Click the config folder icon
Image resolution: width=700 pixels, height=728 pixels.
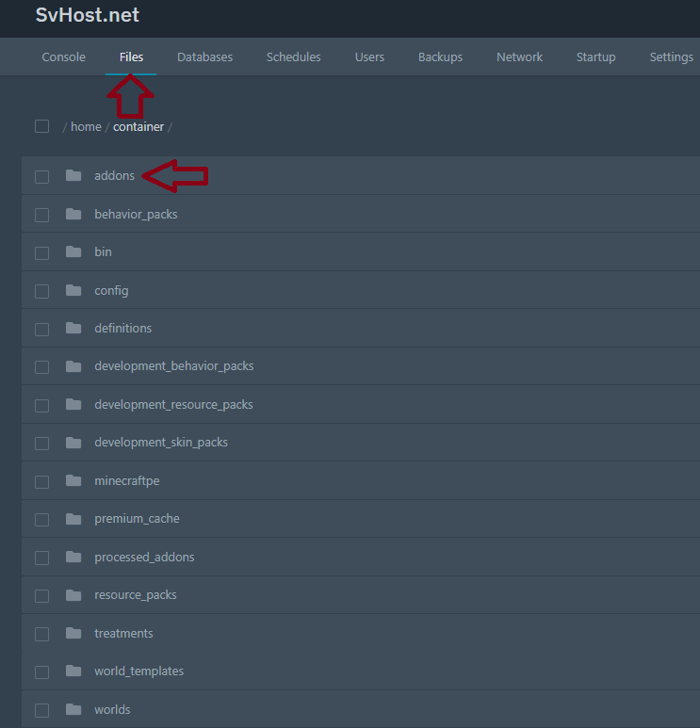pos(73,290)
